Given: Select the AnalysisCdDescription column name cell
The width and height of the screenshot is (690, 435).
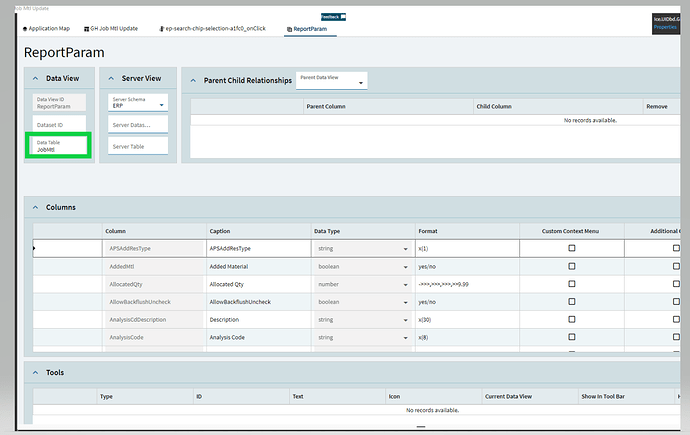Looking at the screenshot, I should coord(154,320).
